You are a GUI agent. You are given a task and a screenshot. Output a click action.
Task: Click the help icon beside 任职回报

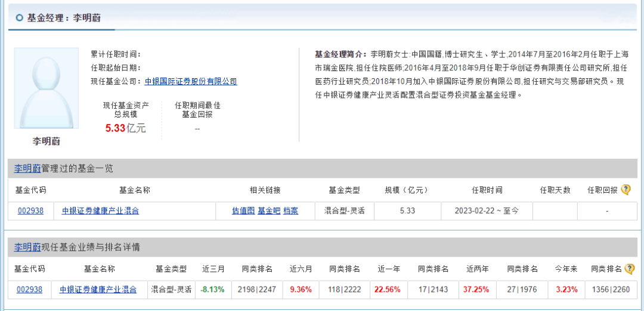coord(626,190)
